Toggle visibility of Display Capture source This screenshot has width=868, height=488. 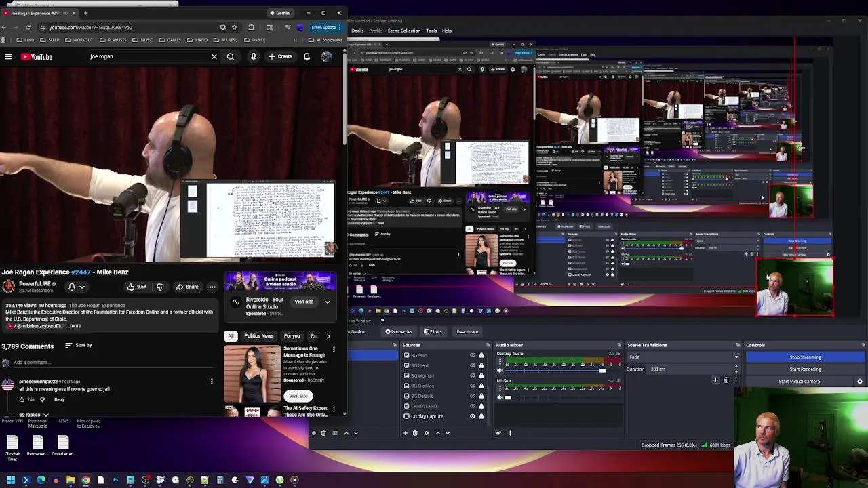pyautogui.click(x=473, y=416)
